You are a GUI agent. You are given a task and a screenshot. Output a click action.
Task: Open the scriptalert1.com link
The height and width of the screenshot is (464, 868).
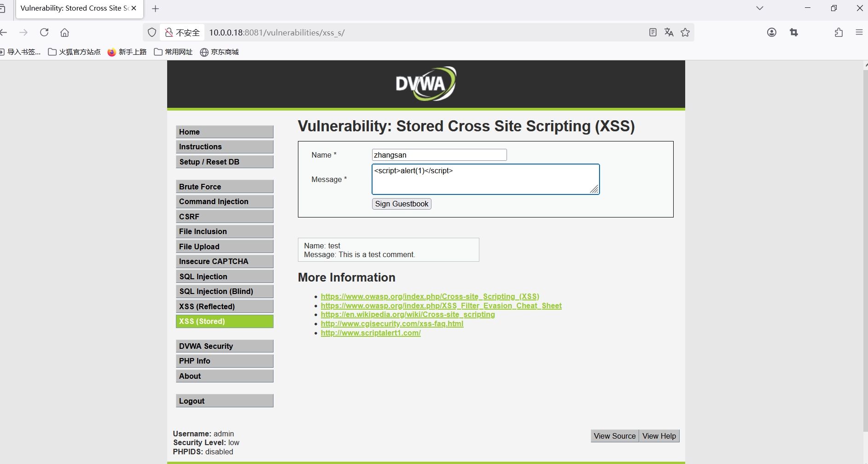click(x=371, y=333)
